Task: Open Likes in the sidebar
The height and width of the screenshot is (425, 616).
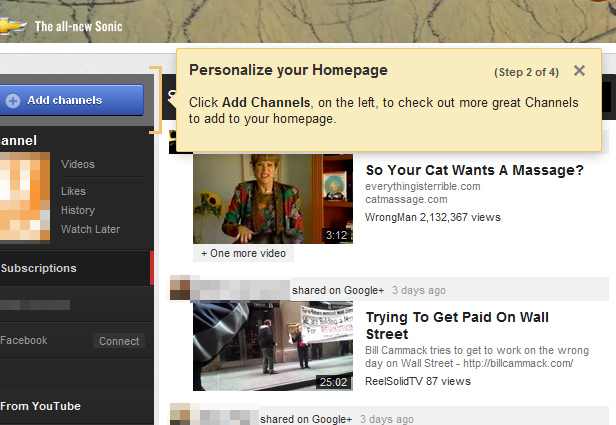Action: (x=73, y=191)
